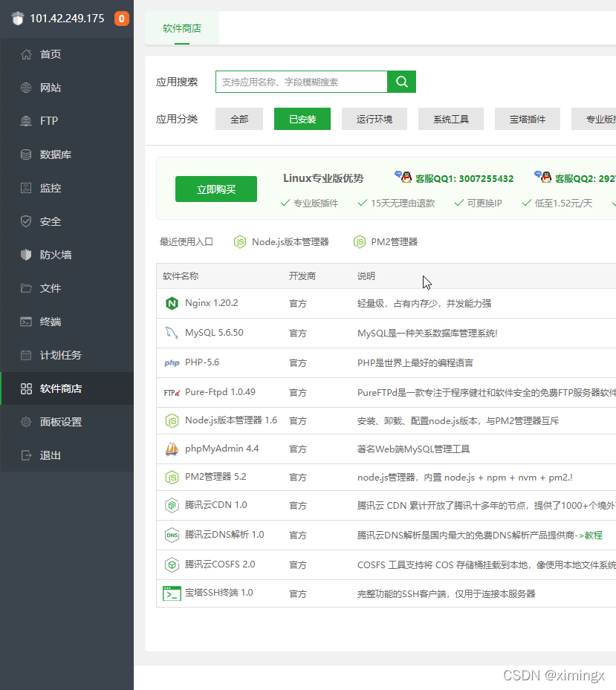Click the 腾讯云CDN hexagon icon
Screen dimensions: 616x690
pos(172,505)
